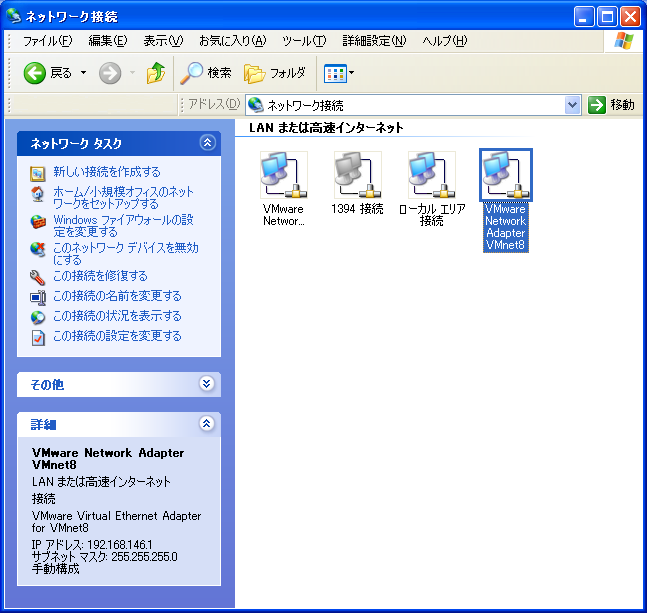Open the ファイル(F) menu

tap(47, 41)
